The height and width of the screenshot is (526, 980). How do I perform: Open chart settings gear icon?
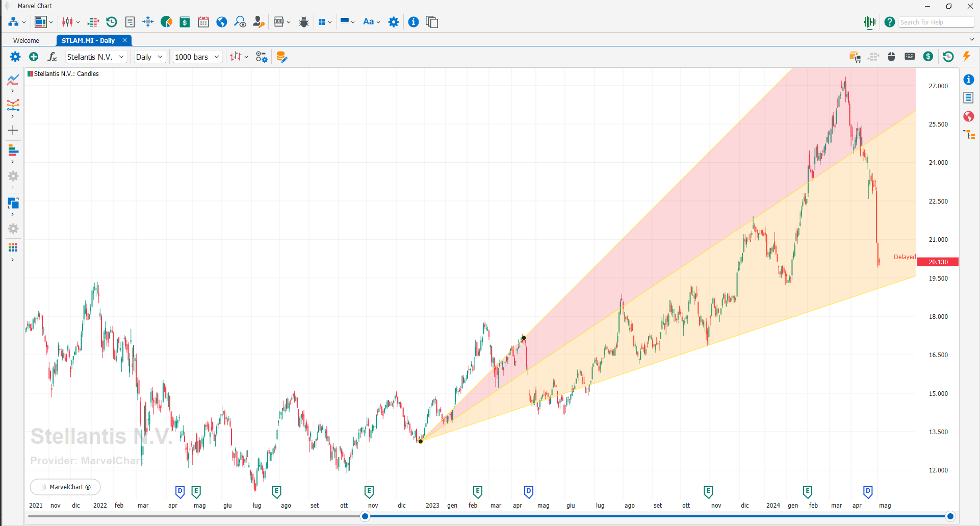[x=15, y=57]
